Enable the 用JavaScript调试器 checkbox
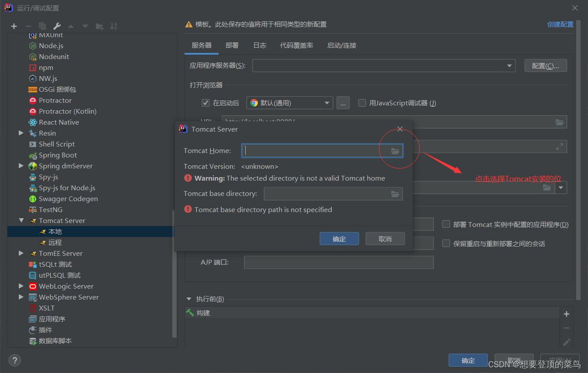 click(x=362, y=103)
